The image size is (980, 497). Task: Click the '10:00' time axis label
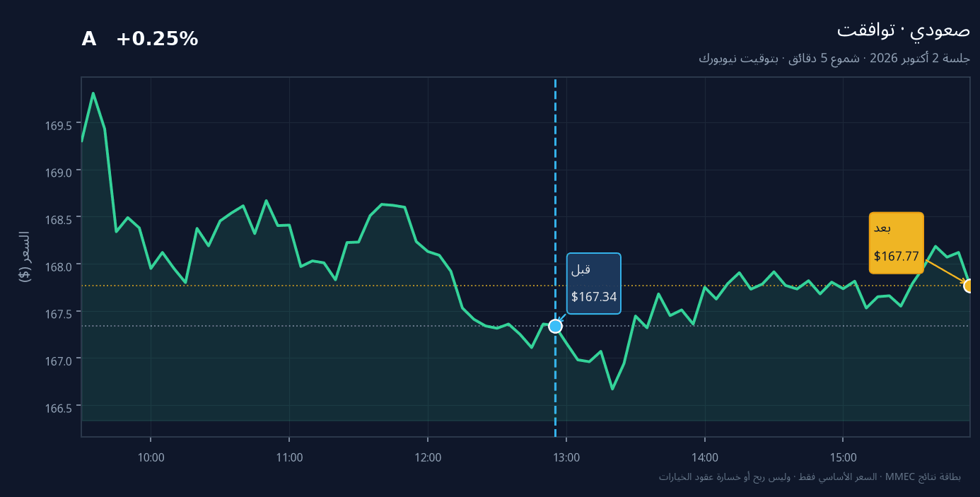[151, 457]
